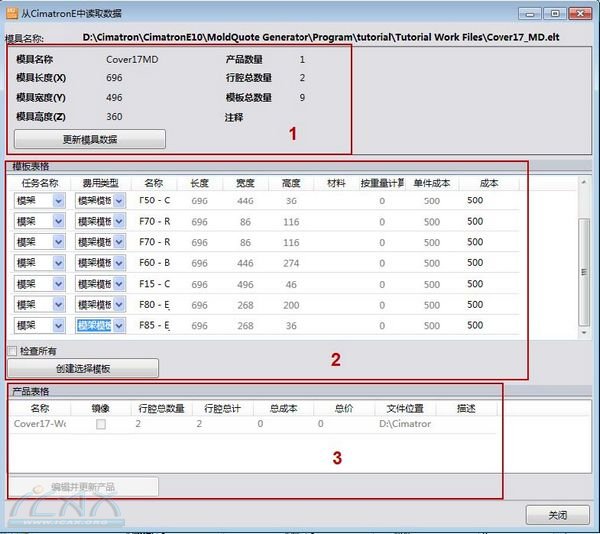This screenshot has height=534, width=600.
Task: Click the 高度 column header
Action: click(291, 183)
